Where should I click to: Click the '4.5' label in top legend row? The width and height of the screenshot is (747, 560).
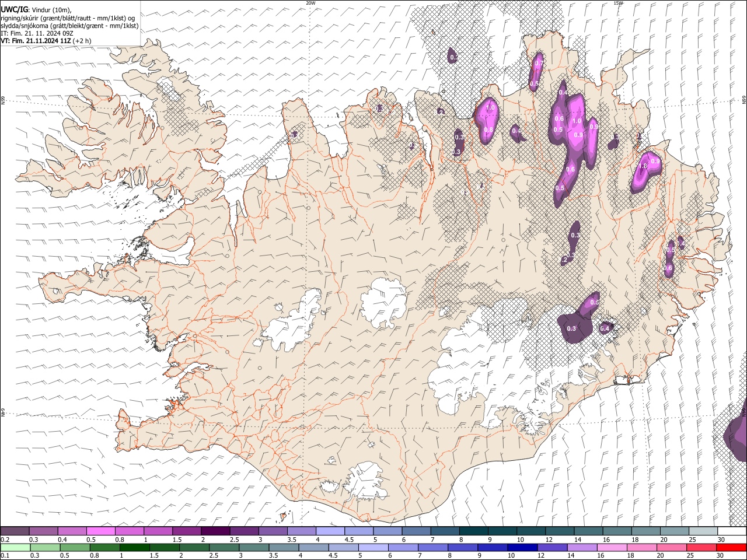click(x=349, y=540)
